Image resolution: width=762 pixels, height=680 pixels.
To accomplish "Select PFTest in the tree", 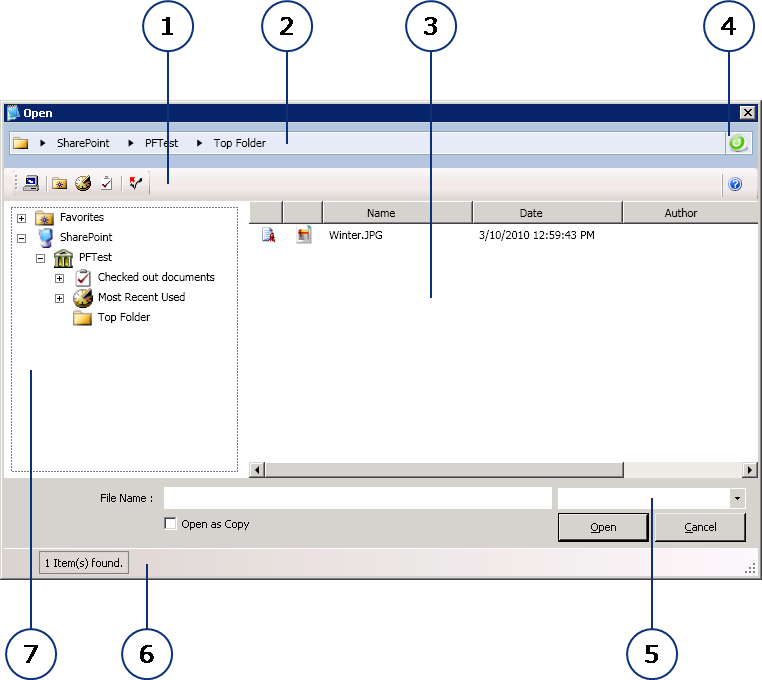I will 95,257.
